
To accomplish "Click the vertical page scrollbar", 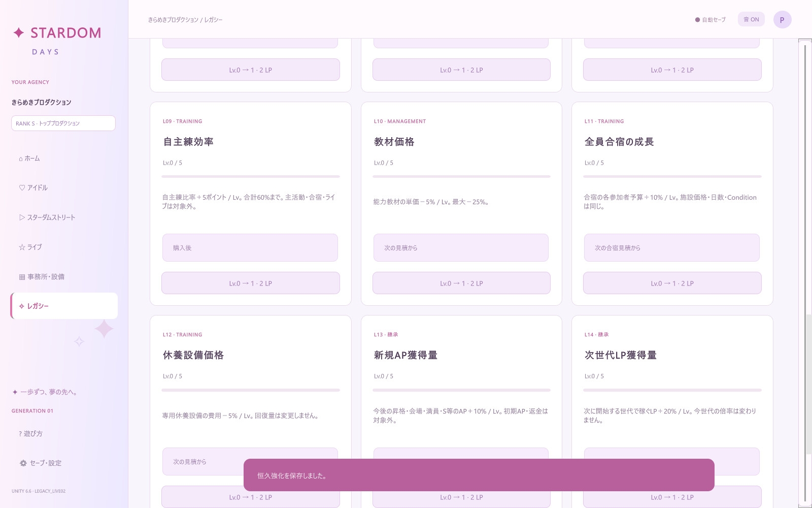I will 805,273.
